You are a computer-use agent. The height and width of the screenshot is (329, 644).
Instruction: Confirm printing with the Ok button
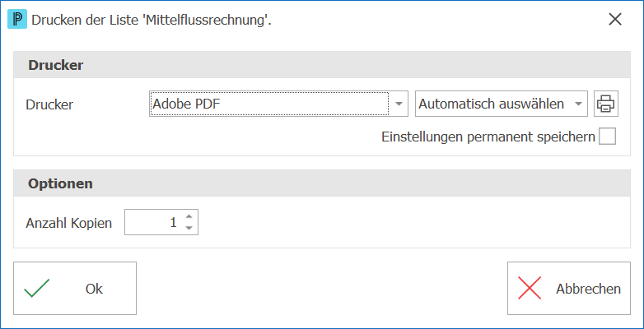pos(75,289)
